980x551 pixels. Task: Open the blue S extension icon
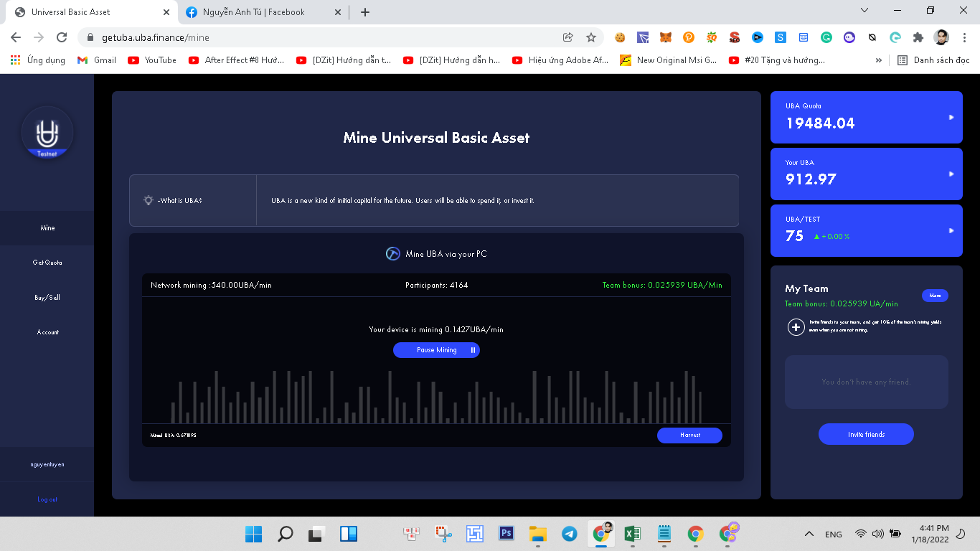click(x=781, y=37)
